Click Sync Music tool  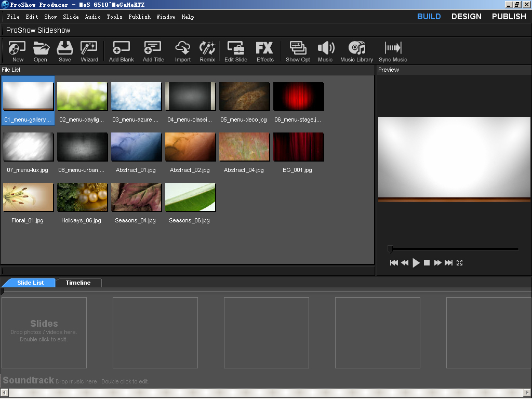pos(393,51)
